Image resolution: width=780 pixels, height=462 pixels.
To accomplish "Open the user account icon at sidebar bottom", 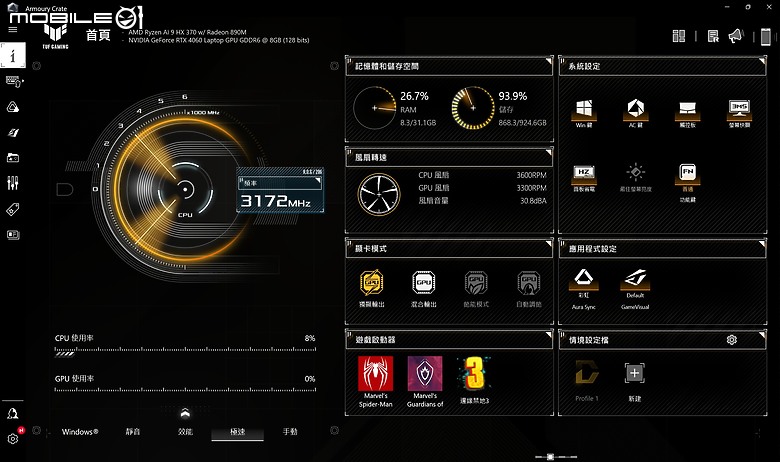I will [x=13, y=413].
